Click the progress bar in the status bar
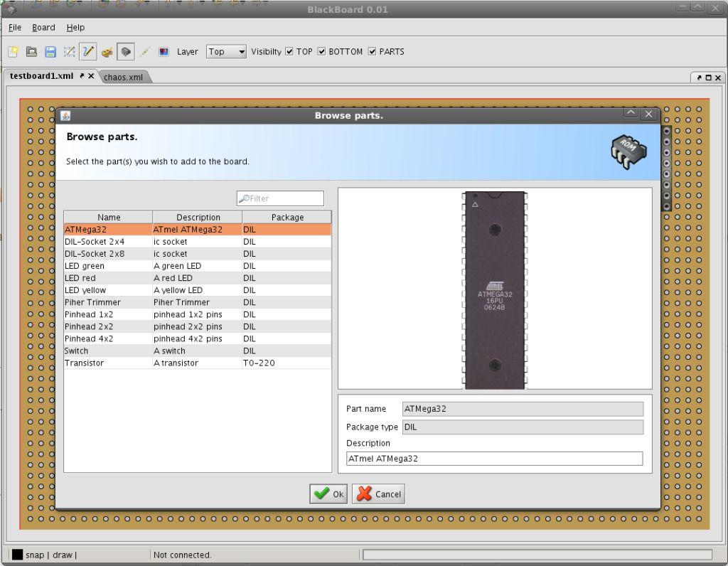Viewport: 728px width, 566px height. [x=537, y=555]
